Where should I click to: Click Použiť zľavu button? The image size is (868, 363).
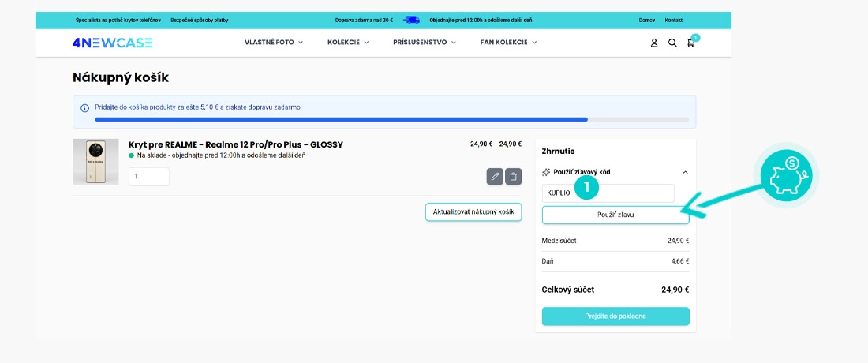pos(615,215)
